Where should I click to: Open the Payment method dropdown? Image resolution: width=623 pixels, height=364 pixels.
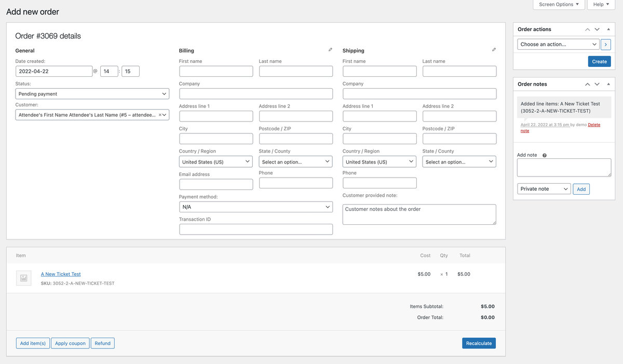pos(256,207)
